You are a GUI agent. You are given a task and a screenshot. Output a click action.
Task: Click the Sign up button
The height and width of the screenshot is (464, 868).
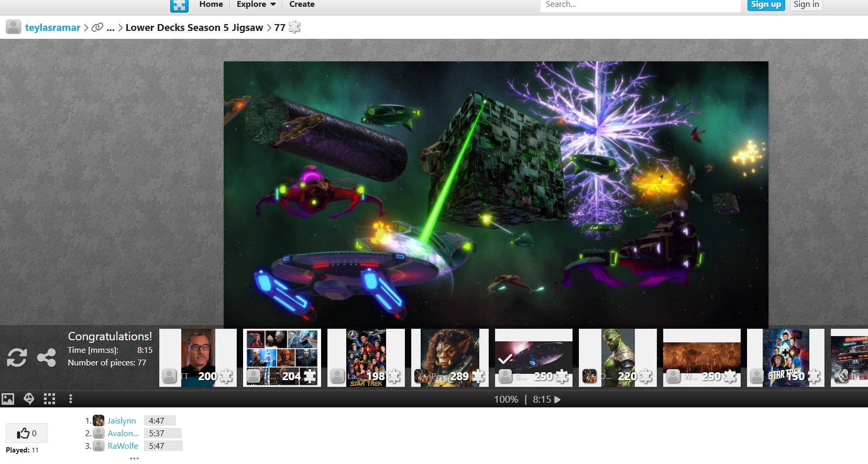click(x=766, y=5)
